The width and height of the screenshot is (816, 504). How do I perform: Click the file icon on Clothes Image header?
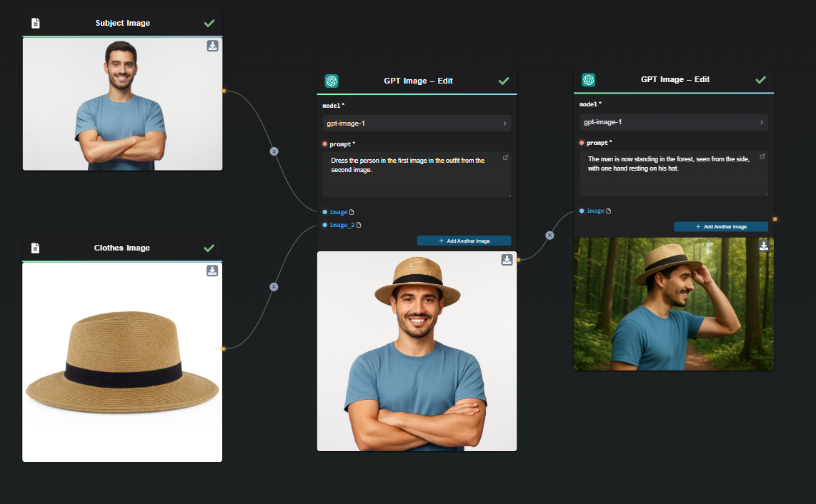[x=36, y=248]
